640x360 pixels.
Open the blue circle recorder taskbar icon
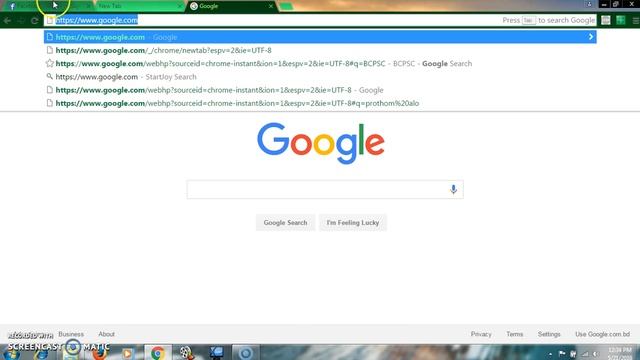245,353
